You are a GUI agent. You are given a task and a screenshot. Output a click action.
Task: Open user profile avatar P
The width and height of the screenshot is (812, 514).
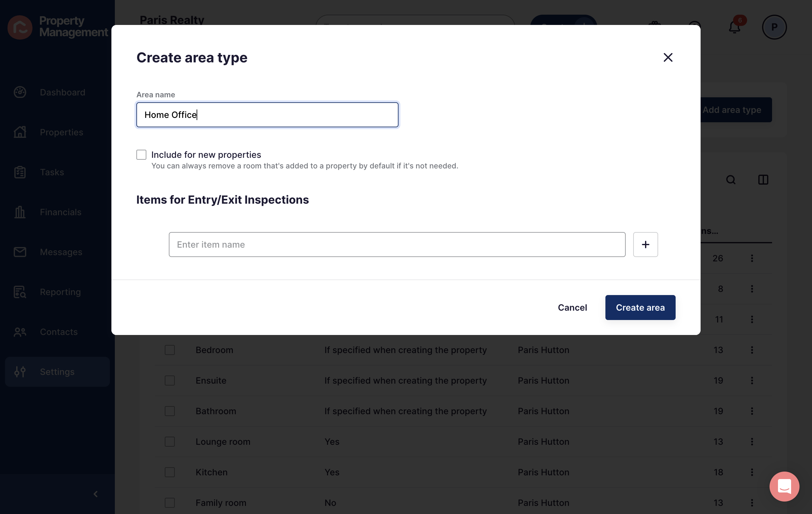tap(774, 27)
